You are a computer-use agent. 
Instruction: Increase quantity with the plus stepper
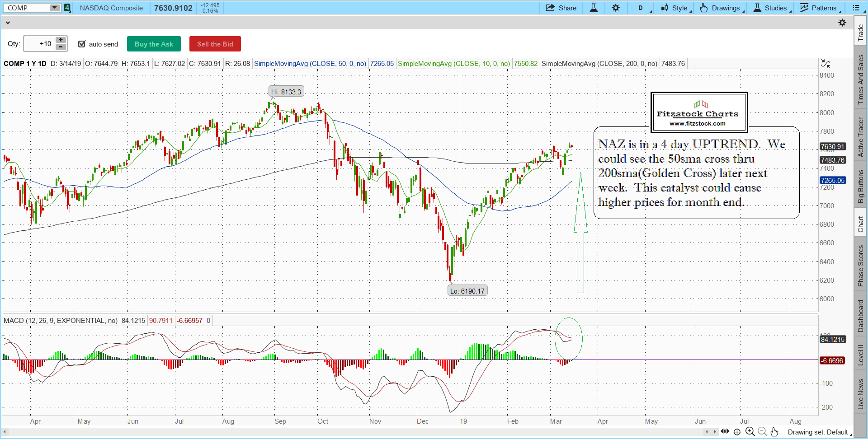coord(61,40)
